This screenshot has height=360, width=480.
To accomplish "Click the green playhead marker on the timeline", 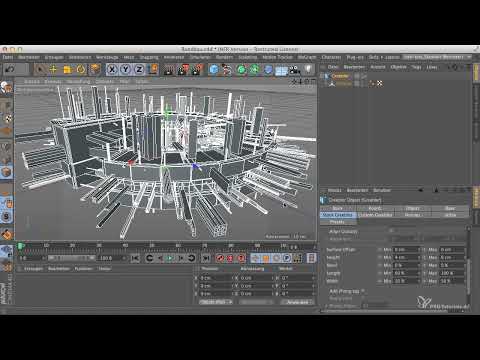I will point(21,246).
